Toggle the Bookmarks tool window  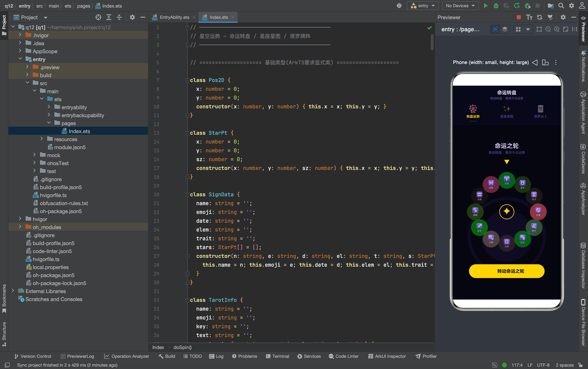point(4,298)
